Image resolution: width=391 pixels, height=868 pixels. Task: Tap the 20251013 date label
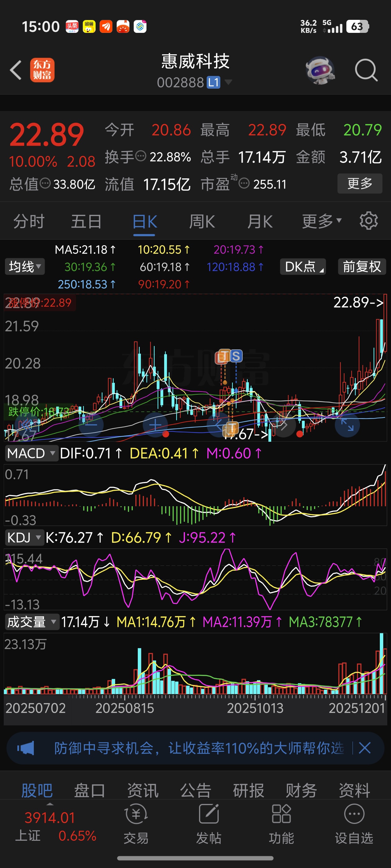[x=255, y=708]
